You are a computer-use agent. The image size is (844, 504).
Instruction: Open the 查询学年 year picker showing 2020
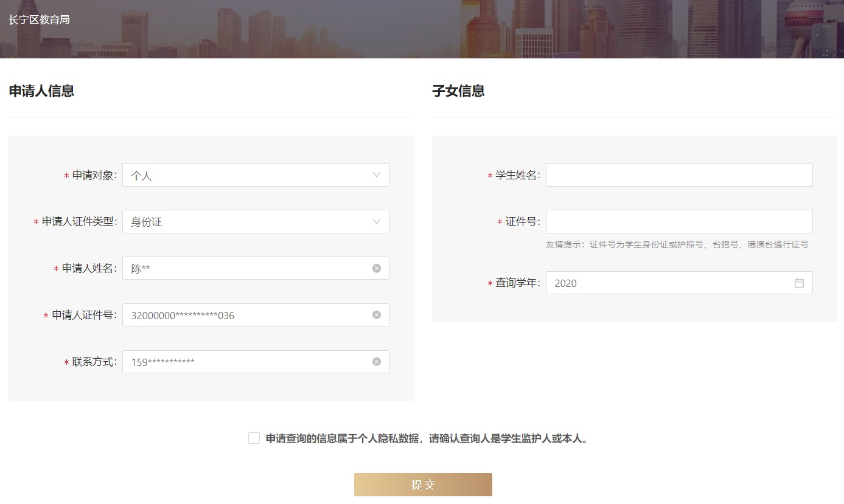click(663, 283)
